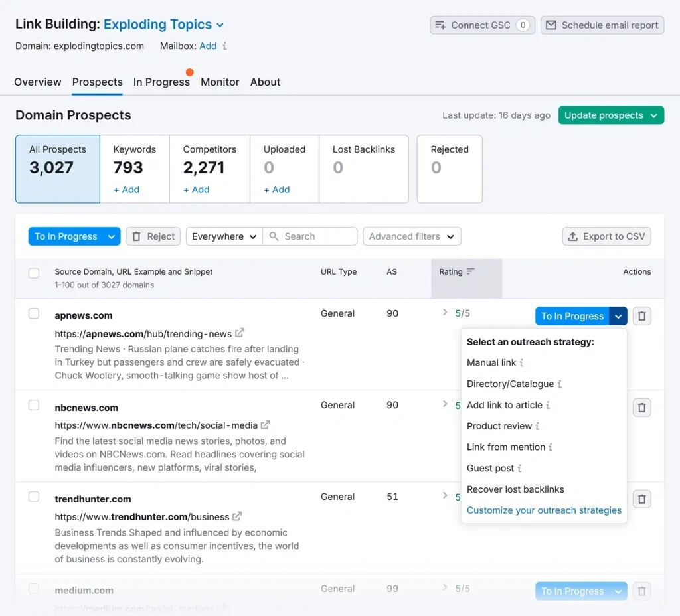Select the Competitors prospects card

[x=209, y=169]
